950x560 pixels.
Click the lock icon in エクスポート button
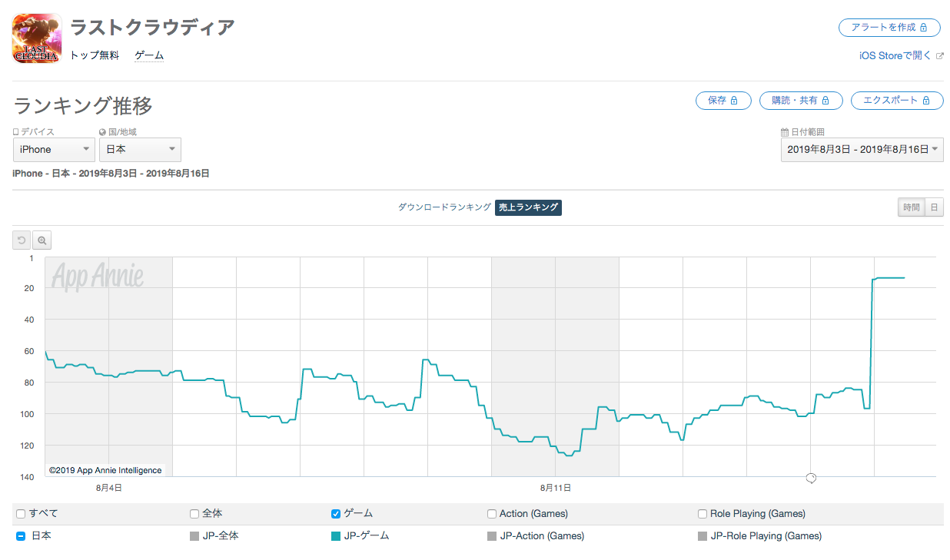[926, 101]
